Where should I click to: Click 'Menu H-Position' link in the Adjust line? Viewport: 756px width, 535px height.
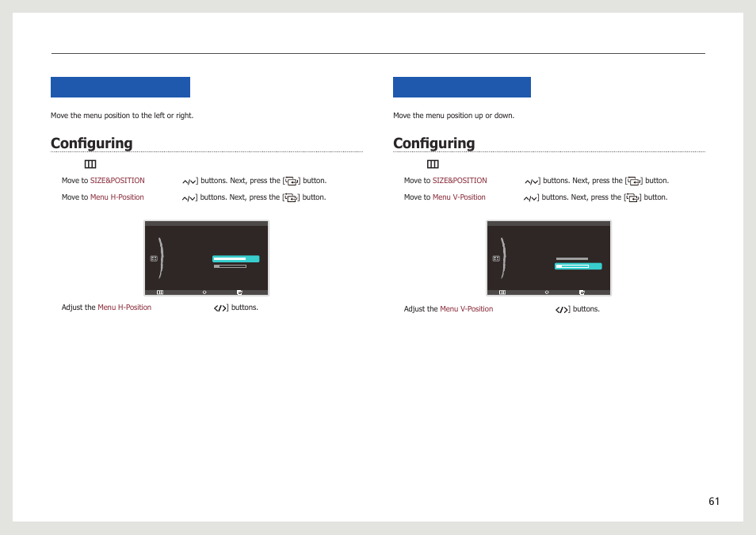coord(124,308)
